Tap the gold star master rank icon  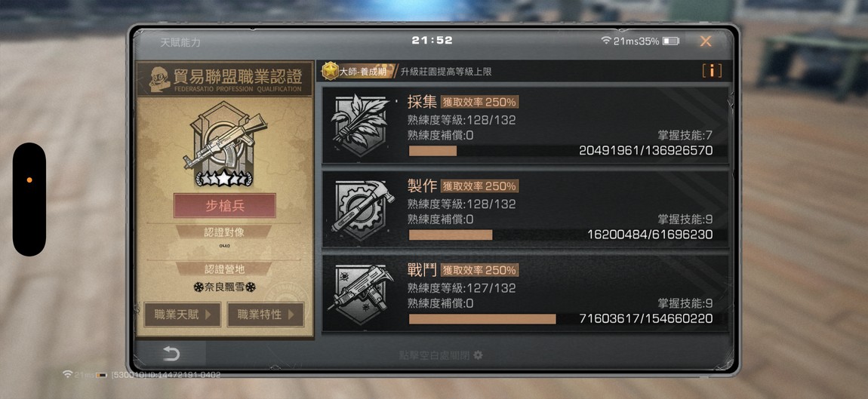(x=331, y=71)
